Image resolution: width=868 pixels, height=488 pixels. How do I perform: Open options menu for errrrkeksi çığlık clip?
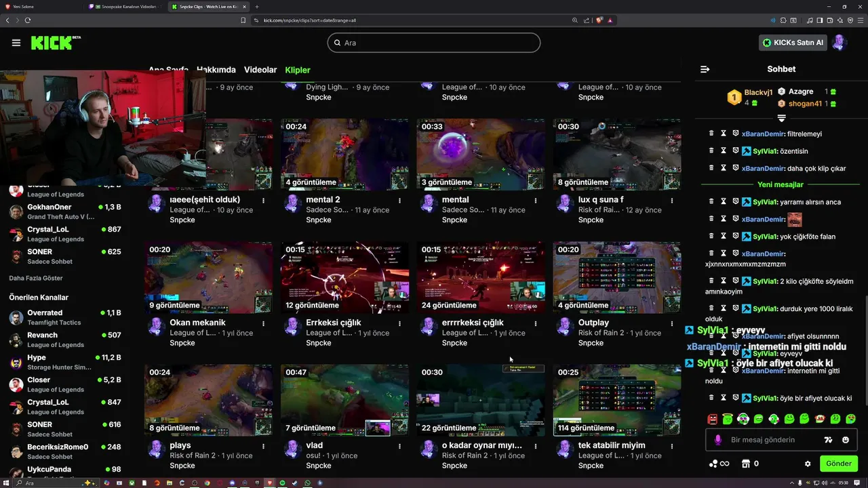(536, 323)
